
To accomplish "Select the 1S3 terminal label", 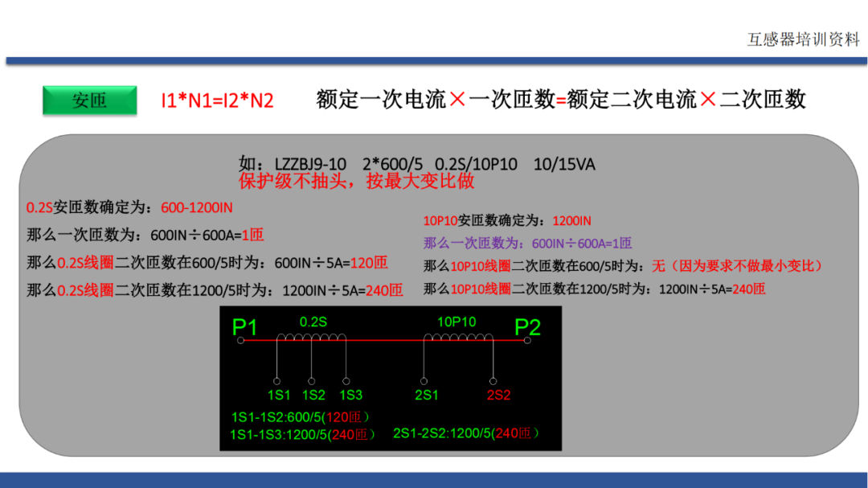I will (x=350, y=395).
